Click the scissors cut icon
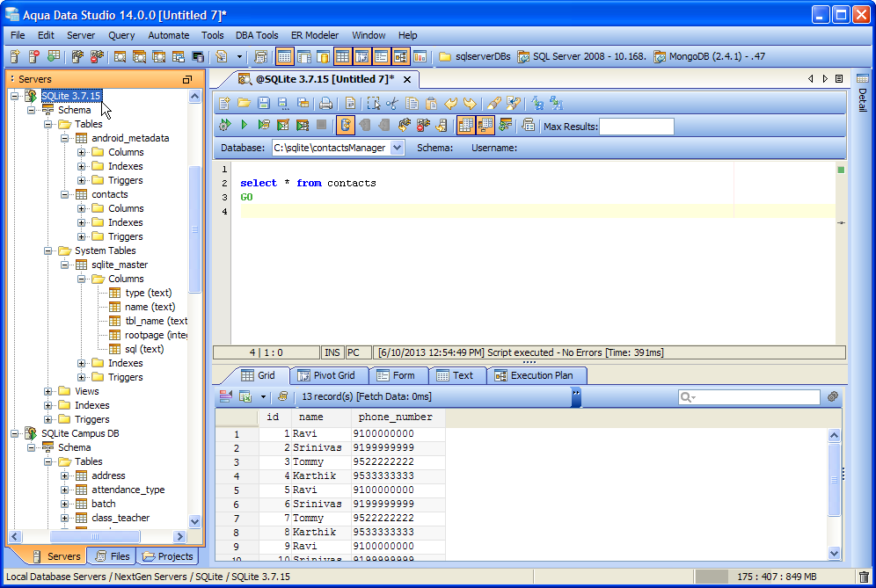876x588 pixels. tap(392, 104)
